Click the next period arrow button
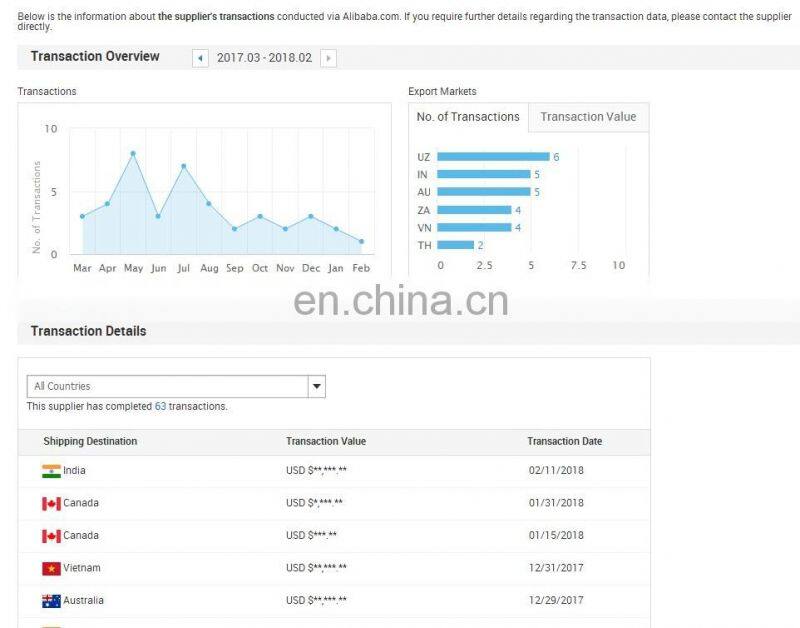The image size is (800, 628). (x=329, y=59)
